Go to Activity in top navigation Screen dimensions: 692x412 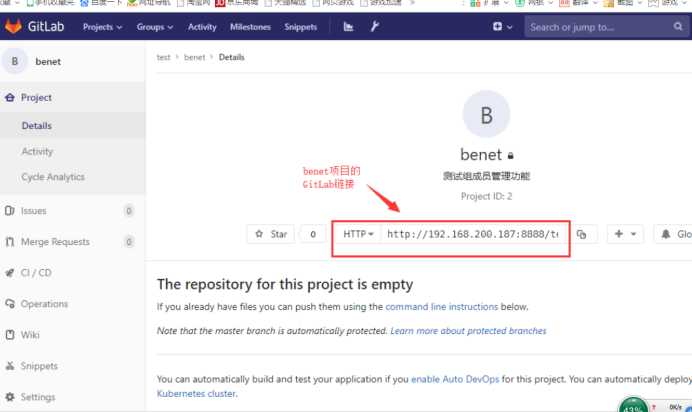coord(202,27)
